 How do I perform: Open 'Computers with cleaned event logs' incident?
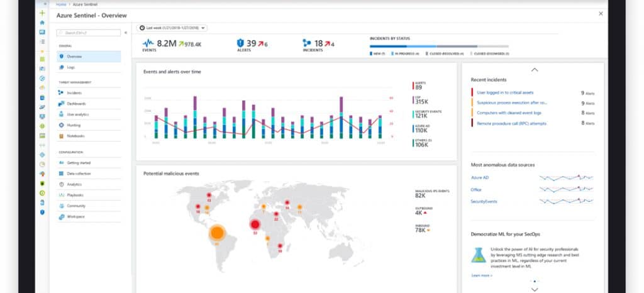click(x=509, y=113)
